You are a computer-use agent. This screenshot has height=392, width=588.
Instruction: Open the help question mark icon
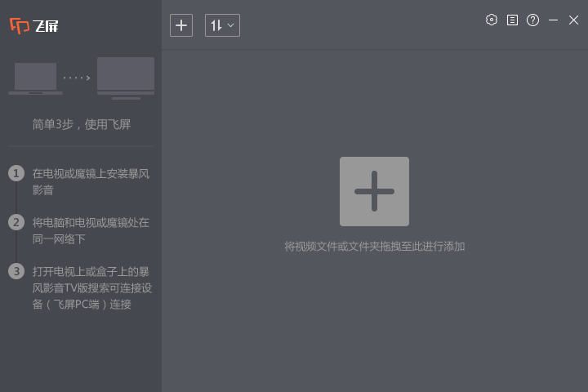click(x=532, y=20)
